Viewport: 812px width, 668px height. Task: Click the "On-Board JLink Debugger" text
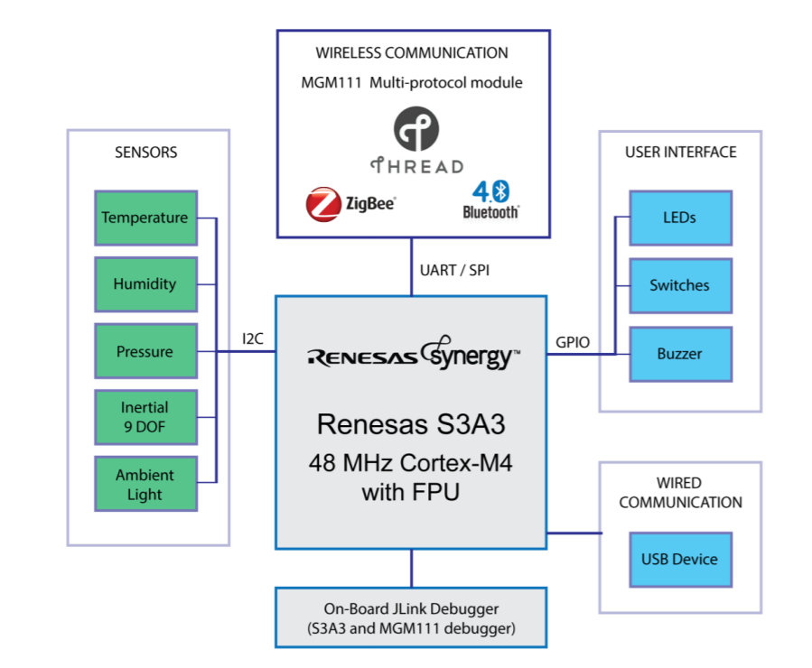[411, 608]
